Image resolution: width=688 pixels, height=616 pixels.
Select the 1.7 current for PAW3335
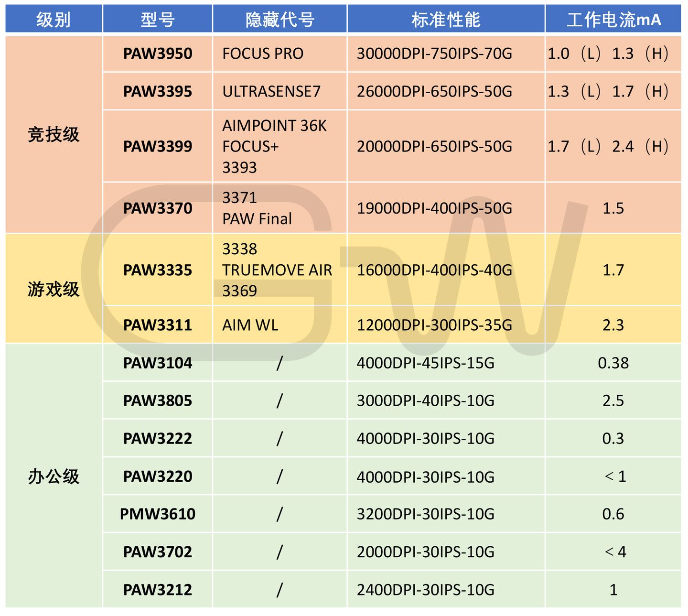tap(613, 270)
